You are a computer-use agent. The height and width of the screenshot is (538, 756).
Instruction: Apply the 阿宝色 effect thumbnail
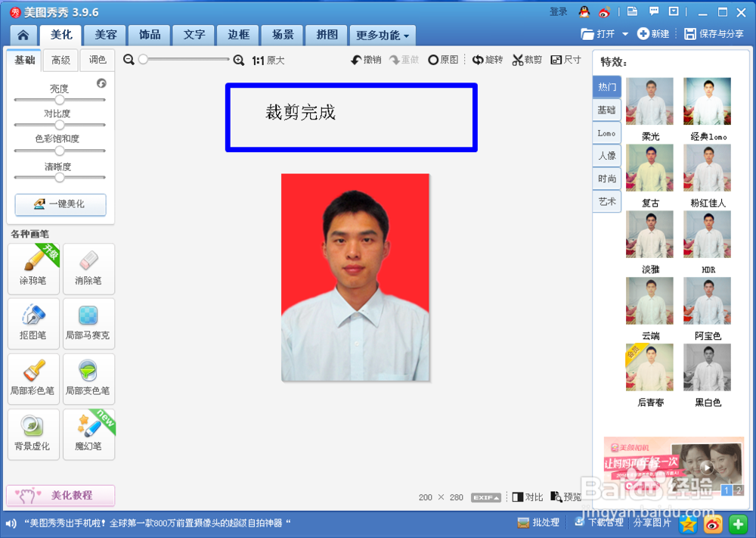(x=707, y=301)
